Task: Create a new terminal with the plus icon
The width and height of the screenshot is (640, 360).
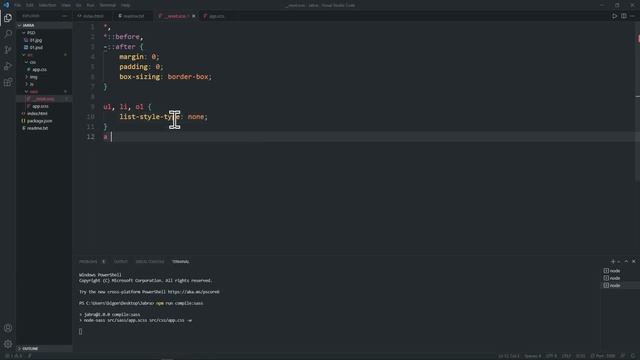Action: 613,261
